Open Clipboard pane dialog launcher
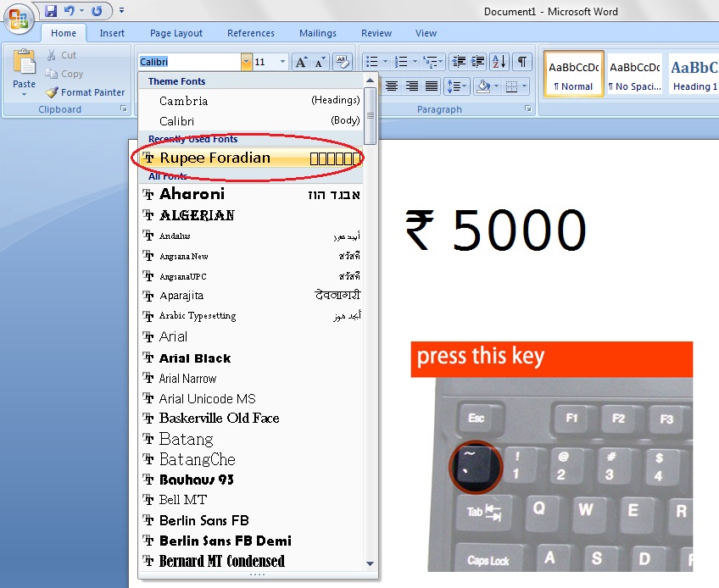Image resolution: width=719 pixels, height=588 pixels. point(123,108)
